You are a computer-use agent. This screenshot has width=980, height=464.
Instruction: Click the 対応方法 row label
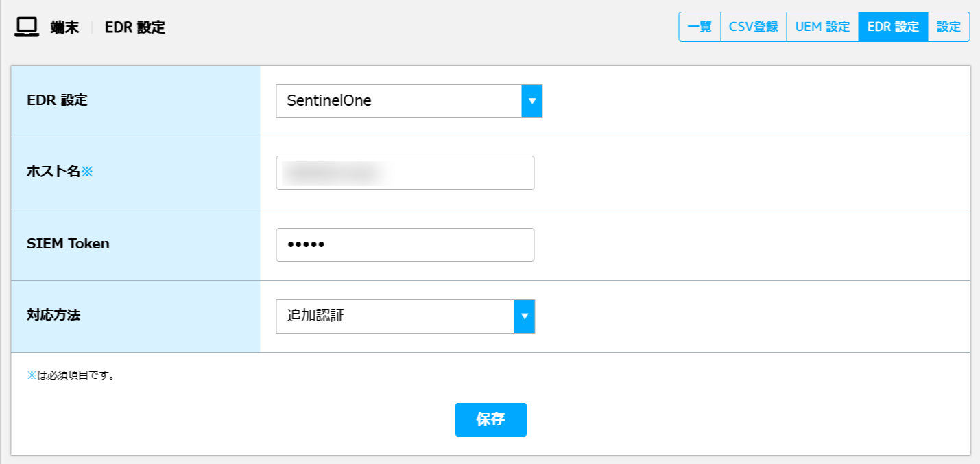pyautogui.click(x=53, y=315)
